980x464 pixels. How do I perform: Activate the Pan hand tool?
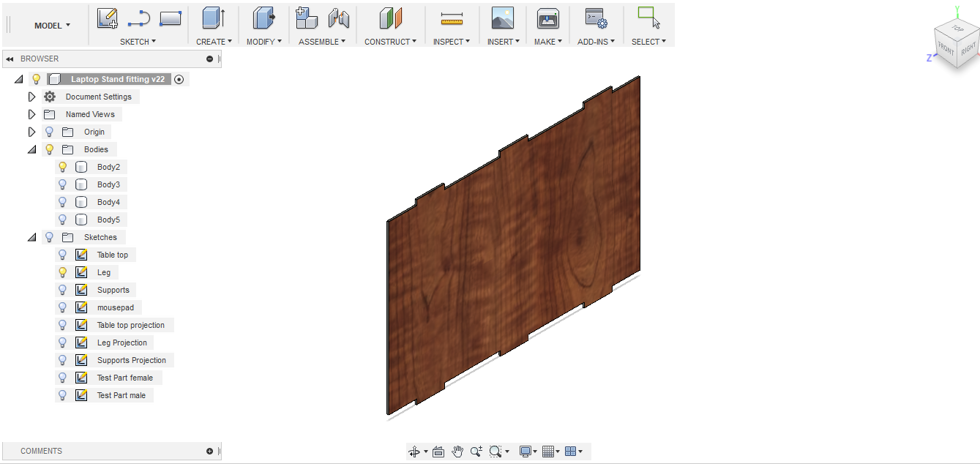(457, 452)
